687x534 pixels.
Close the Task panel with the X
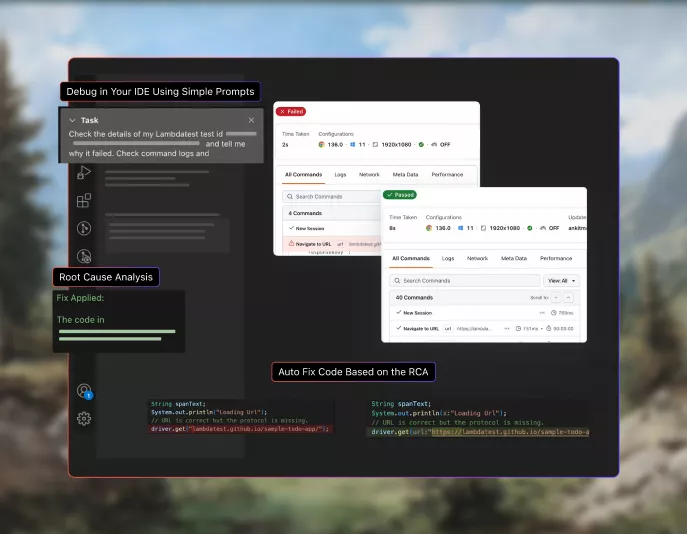(251, 120)
